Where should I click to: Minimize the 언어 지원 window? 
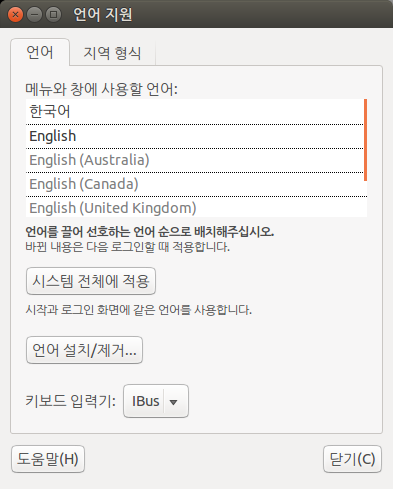tap(34, 15)
